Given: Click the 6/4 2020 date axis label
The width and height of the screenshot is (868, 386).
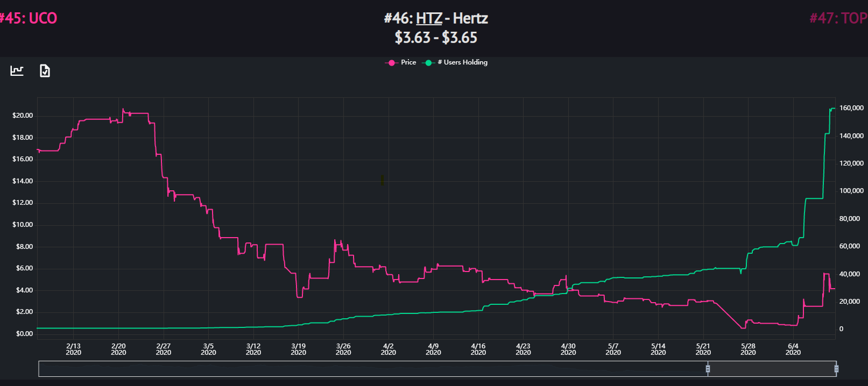Looking at the screenshot, I should click(x=793, y=349).
